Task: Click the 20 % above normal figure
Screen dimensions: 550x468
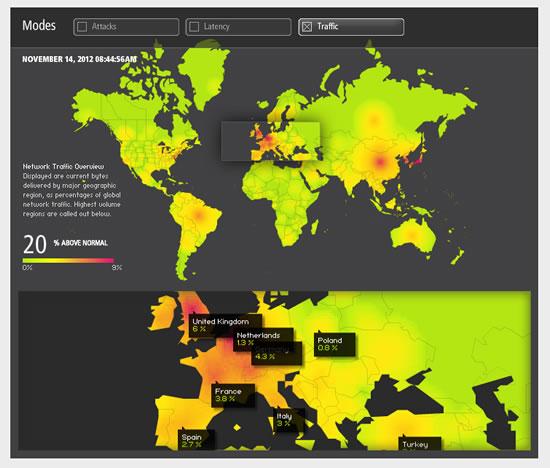Action: (65, 244)
